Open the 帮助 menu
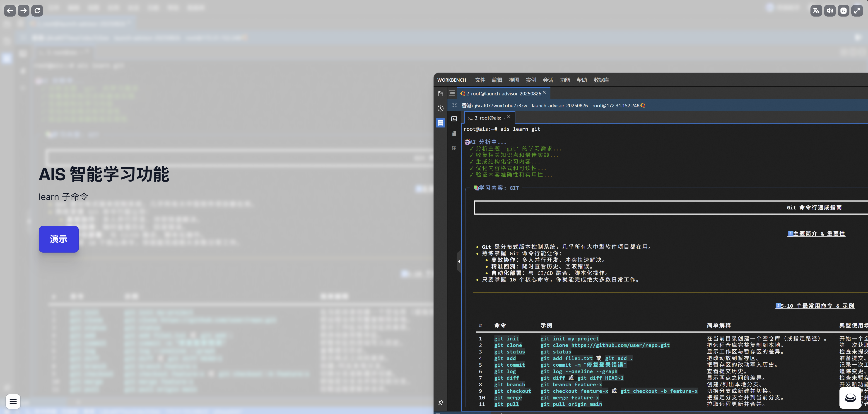The width and height of the screenshot is (868, 414). (582, 80)
